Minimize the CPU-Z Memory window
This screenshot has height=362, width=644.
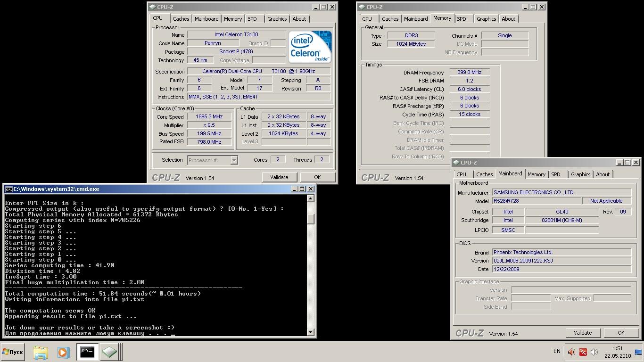(x=525, y=7)
